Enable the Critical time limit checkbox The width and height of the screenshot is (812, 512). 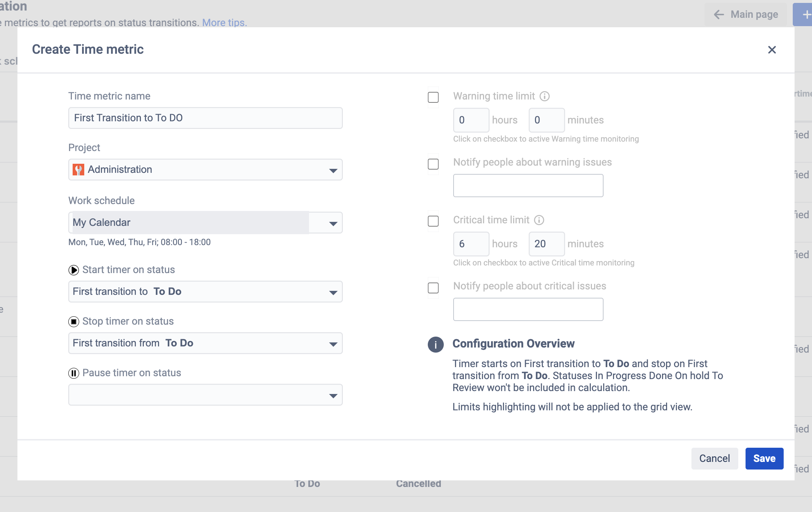pos(433,221)
